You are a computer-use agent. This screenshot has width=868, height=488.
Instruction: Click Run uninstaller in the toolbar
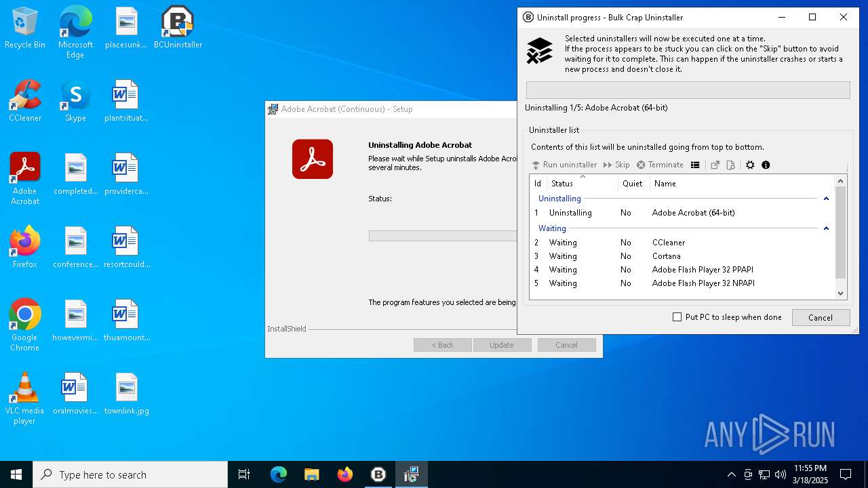tap(564, 165)
